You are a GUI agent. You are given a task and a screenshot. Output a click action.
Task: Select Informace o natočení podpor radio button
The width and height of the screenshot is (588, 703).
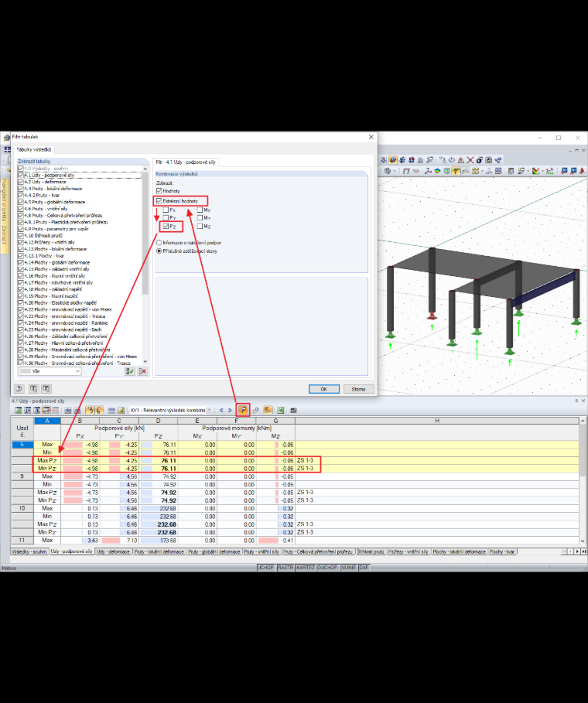159,243
